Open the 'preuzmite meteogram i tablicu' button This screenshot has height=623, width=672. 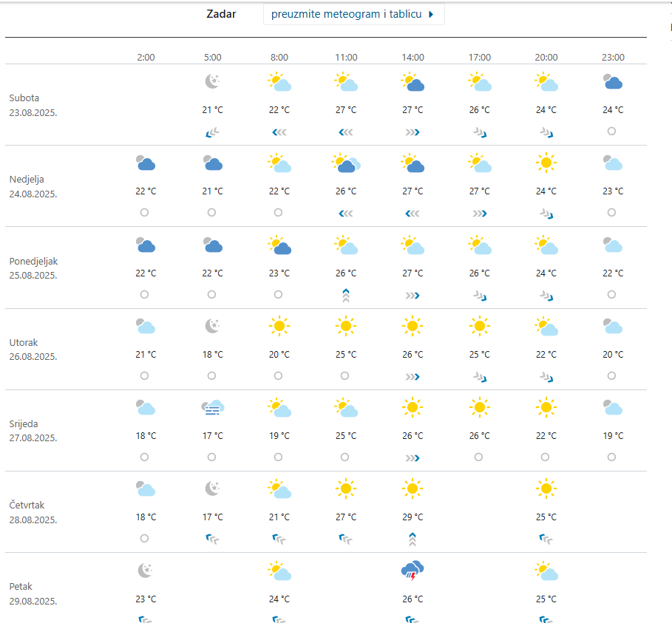click(353, 14)
